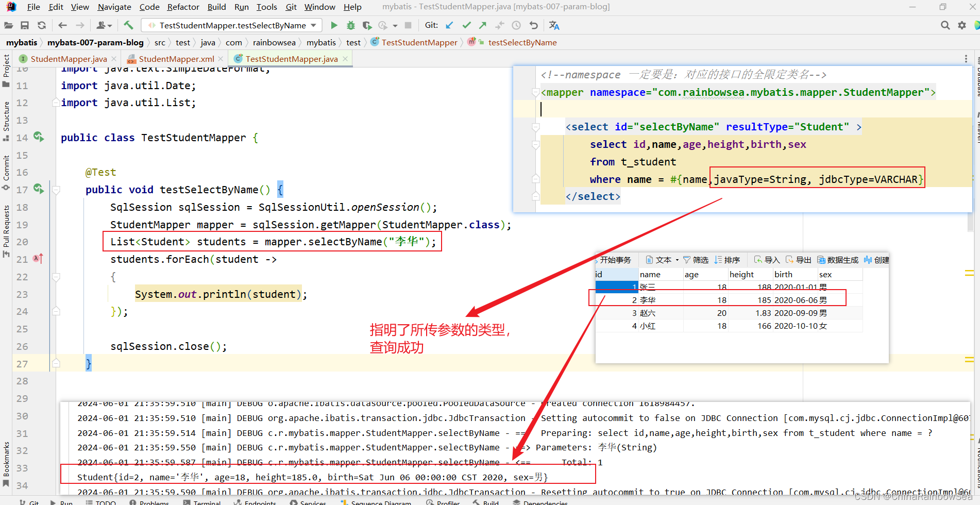The width and height of the screenshot is (980, 505).
Task: Open IDE settings gear icon
Action: point(962,25)
